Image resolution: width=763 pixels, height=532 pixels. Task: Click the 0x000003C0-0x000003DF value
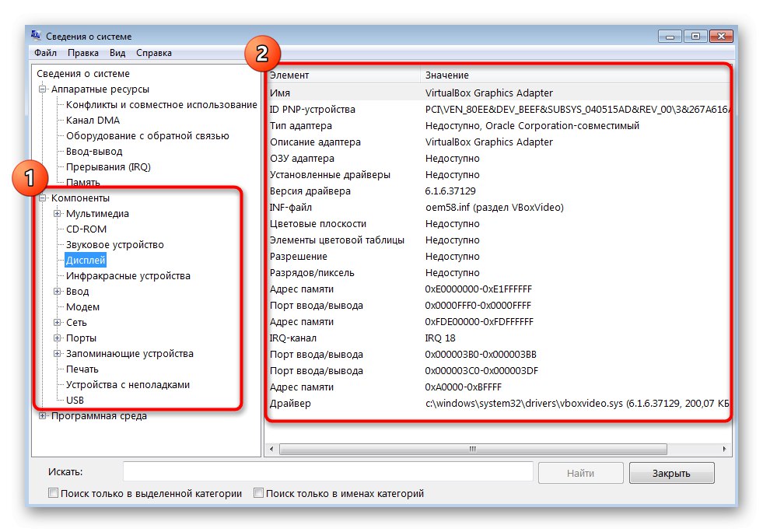tap(481, 371)
